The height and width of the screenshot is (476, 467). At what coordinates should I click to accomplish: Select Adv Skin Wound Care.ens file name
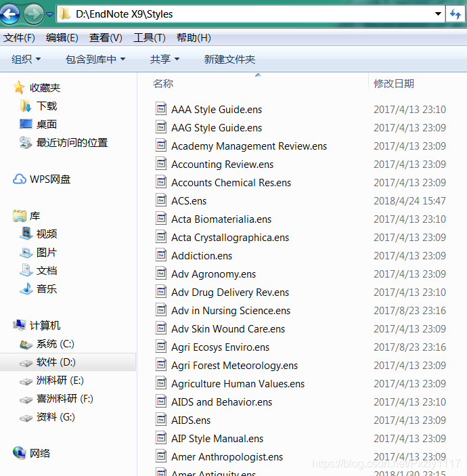(228, 329)
